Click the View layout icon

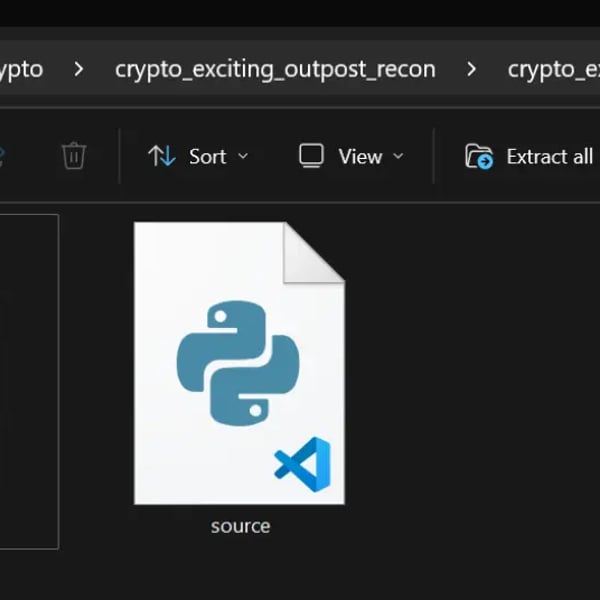point(311,156)
